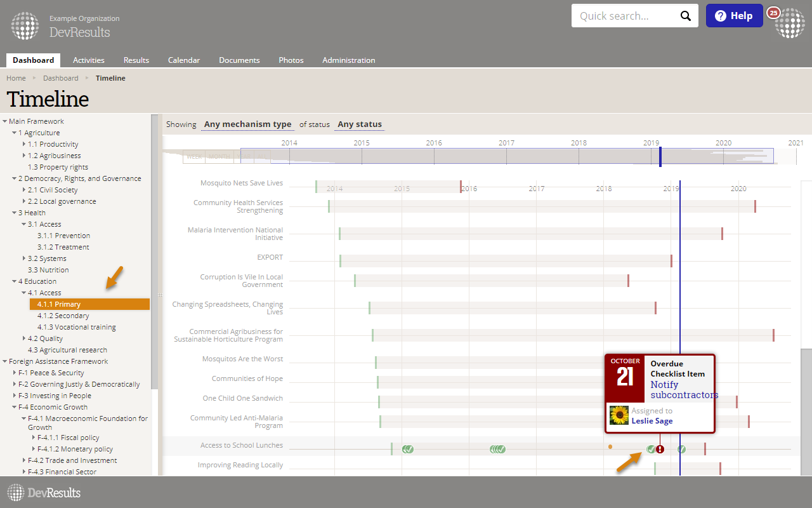Go to Home in the breadcrumb
812x508 pixels.
(16, 78)
